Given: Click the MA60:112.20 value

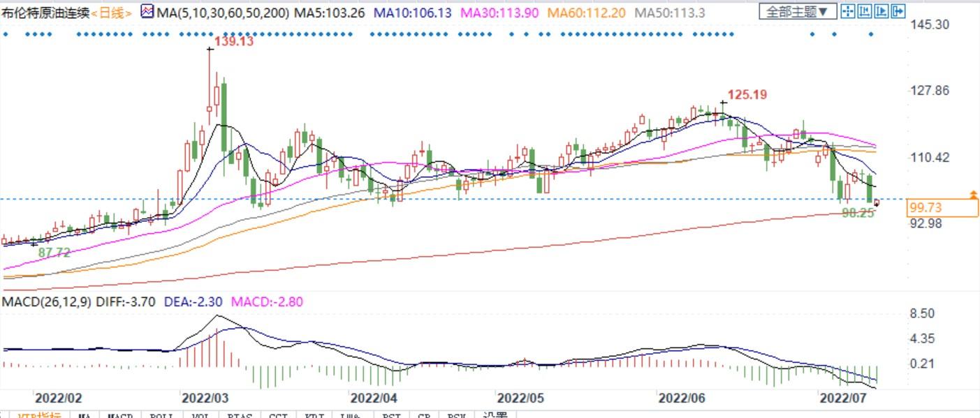Looking at the screenshot, I should click(x=587, y=13).
